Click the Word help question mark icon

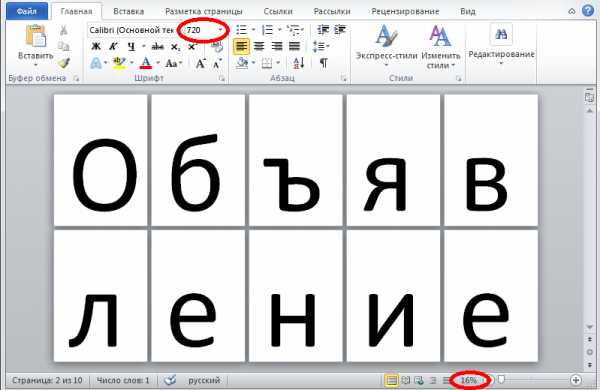click(588, 11)
